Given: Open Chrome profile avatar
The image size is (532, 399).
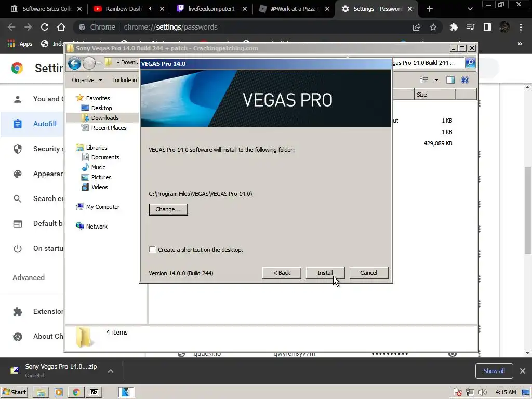Looking at the screenshot, I should [504, 27].
